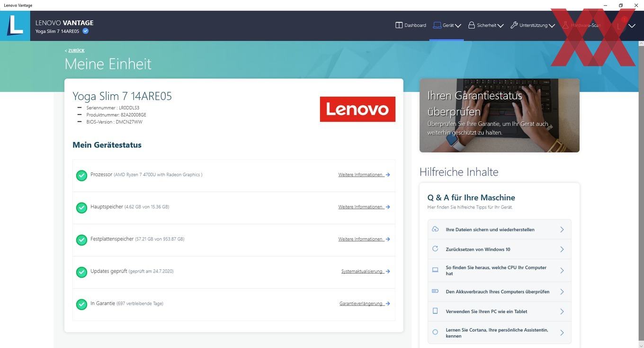
Task: Click the red Lenovo logo image
Action: tap(358, 109)
